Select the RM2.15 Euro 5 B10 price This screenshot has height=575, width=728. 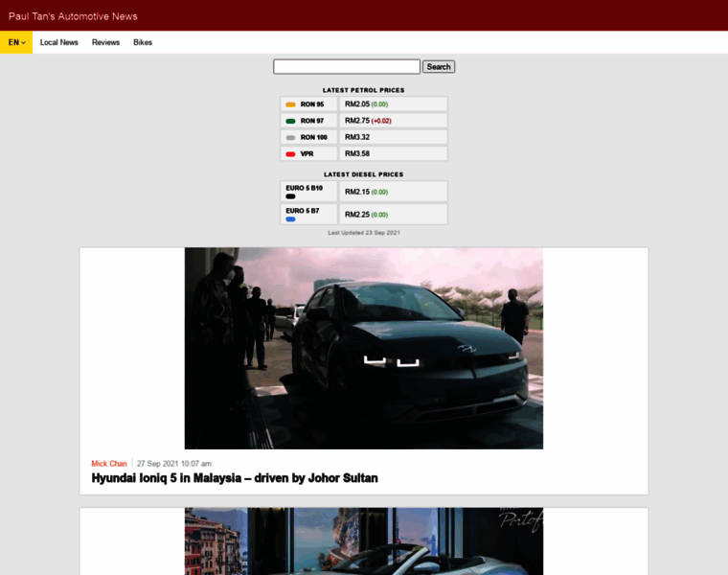pyautogui.click(x=357, y=192)
